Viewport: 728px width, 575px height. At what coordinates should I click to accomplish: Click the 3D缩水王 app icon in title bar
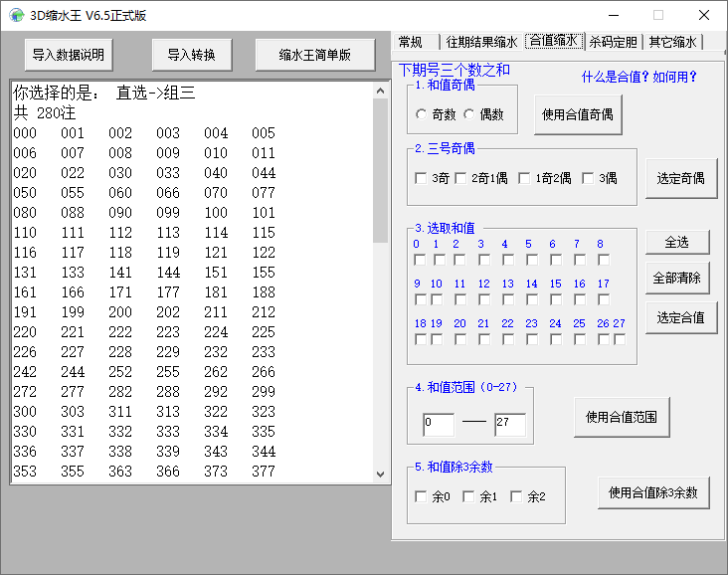coord(17,15)
